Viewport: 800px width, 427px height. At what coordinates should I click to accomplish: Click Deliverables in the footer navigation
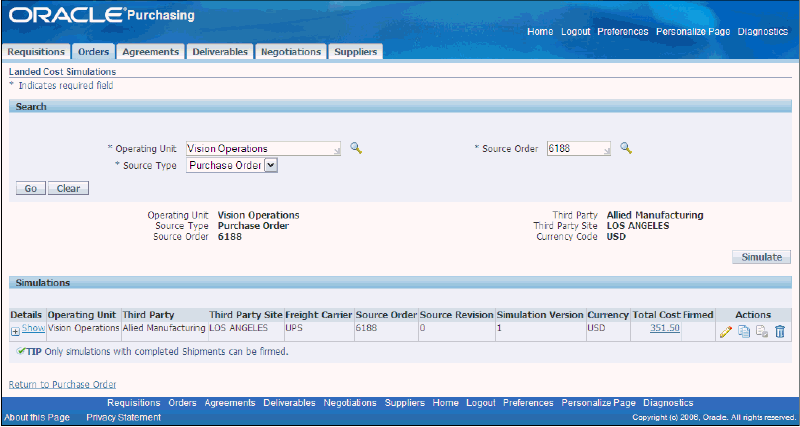tap(289, 403)
